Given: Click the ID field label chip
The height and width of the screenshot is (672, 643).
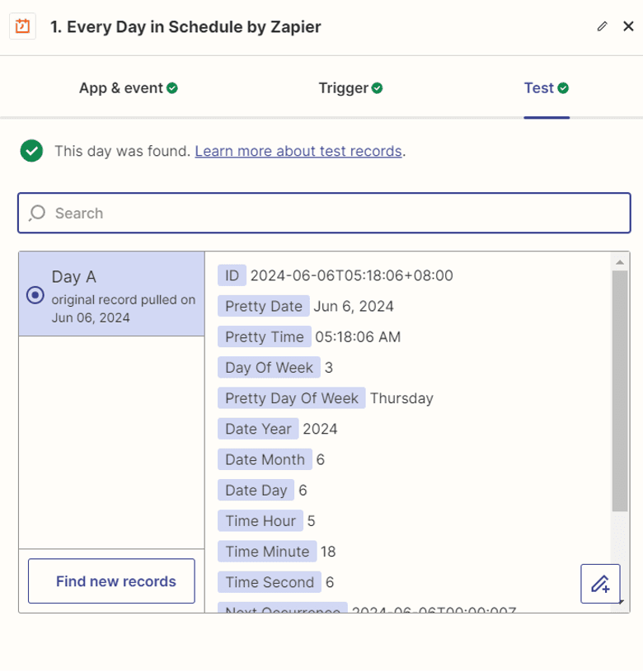Looking at the screenshot, I should pos(232,275).
